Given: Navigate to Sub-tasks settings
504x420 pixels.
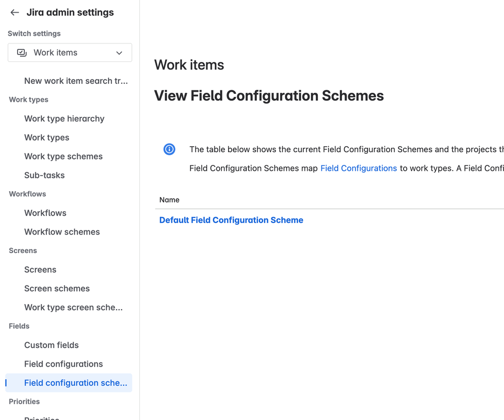Looking at the screenshot, I should (44, 175).
